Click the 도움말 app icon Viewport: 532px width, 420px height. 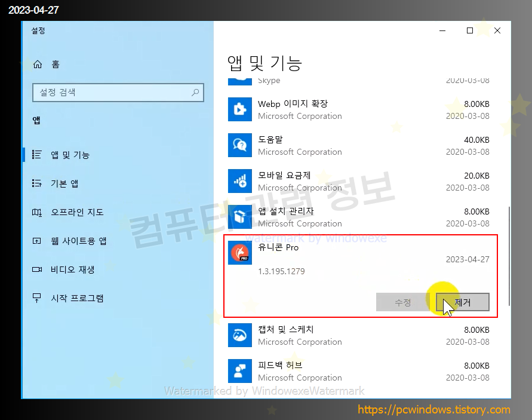[240, 145]
